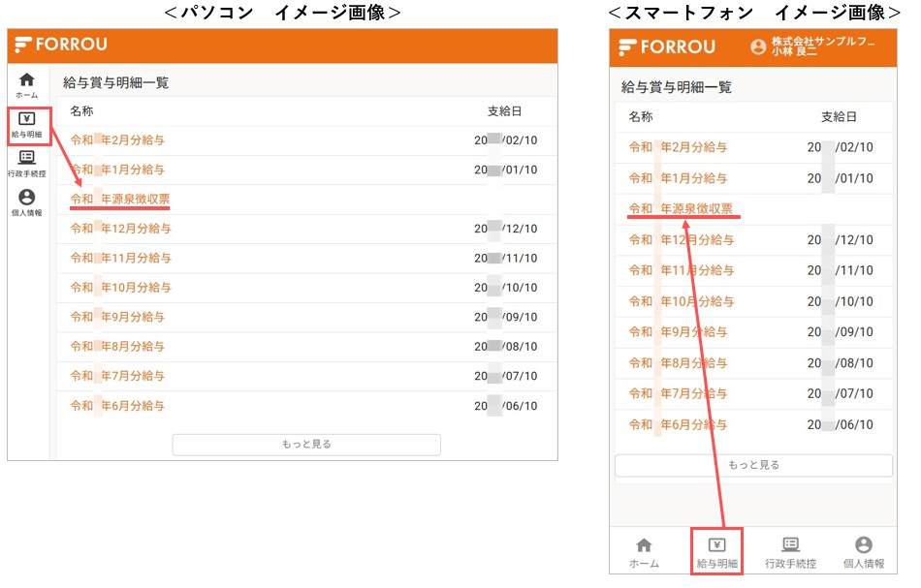Tap 行政手続控 tab in smartphone bottom bar

790,553
